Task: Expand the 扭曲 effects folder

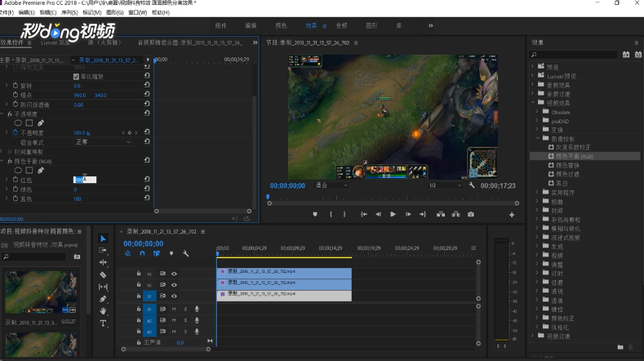Action: click(x=537, y=201)
